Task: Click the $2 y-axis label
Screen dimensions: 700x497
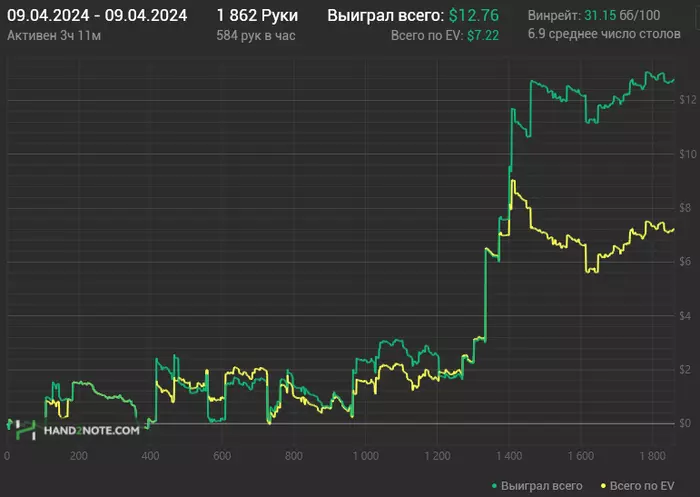Action: pyautogui.click(x=685, y=369)
